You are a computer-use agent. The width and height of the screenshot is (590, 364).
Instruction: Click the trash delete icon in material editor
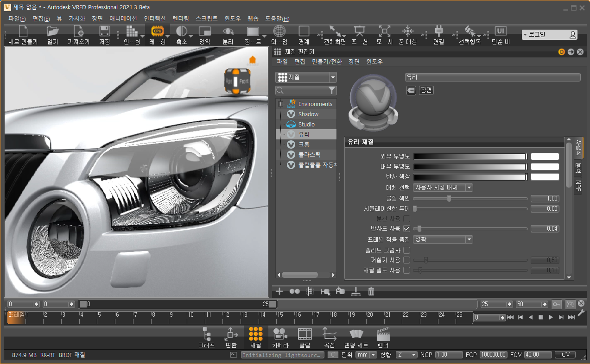371,291
